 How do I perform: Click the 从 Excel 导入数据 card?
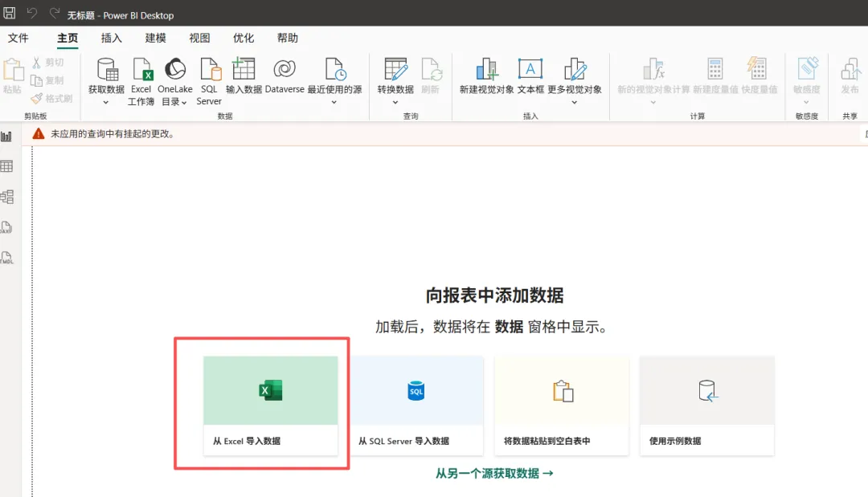(x=271, y=405)
